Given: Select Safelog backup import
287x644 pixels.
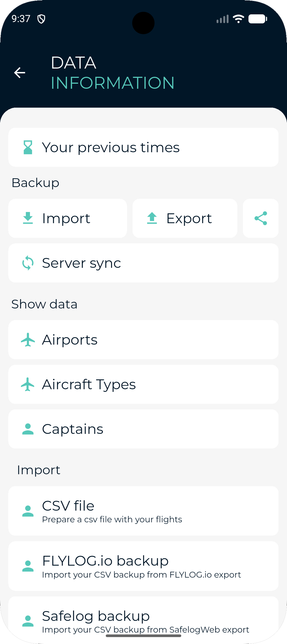Looking at the screenshot, I should [143, 620].
